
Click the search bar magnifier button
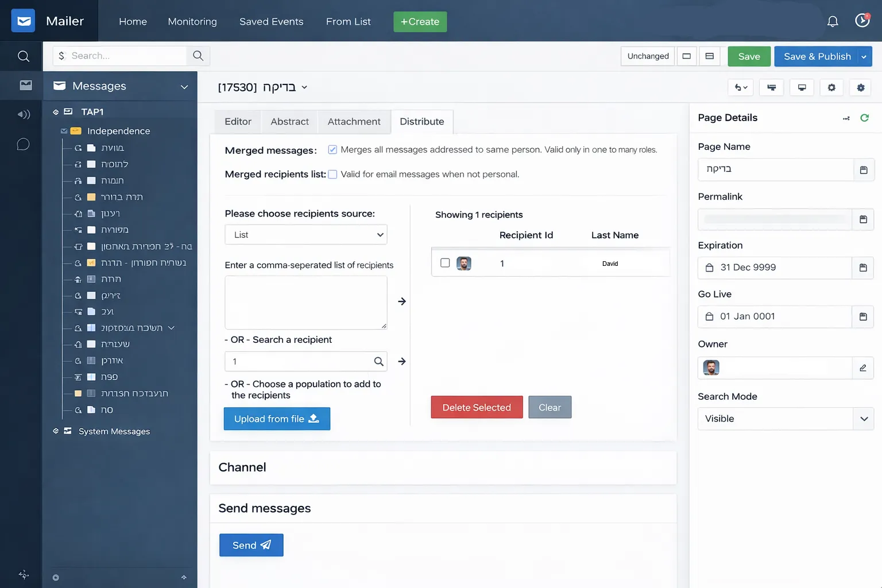198,56
